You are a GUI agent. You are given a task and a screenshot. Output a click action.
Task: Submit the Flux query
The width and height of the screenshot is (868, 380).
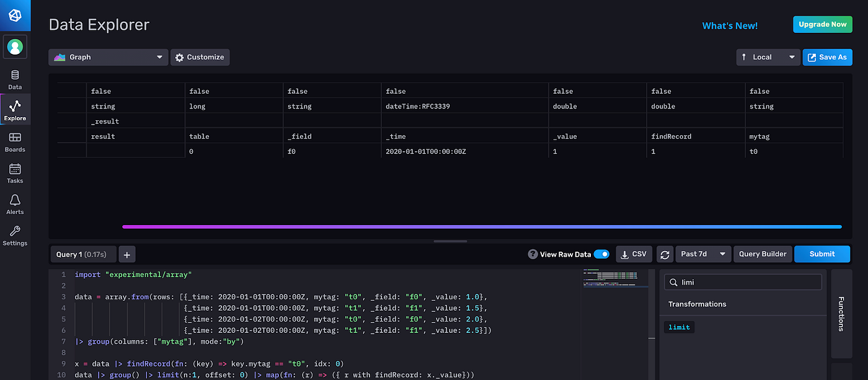coord(821,254)
